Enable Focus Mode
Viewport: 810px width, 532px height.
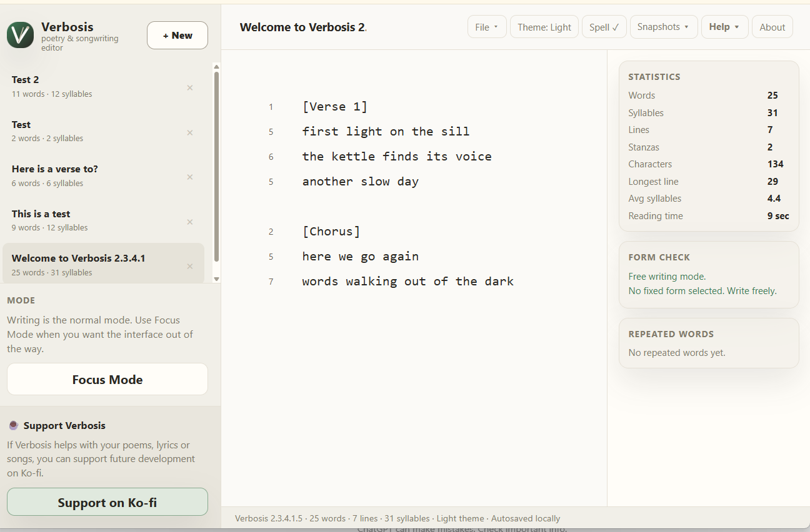point(107,380)
